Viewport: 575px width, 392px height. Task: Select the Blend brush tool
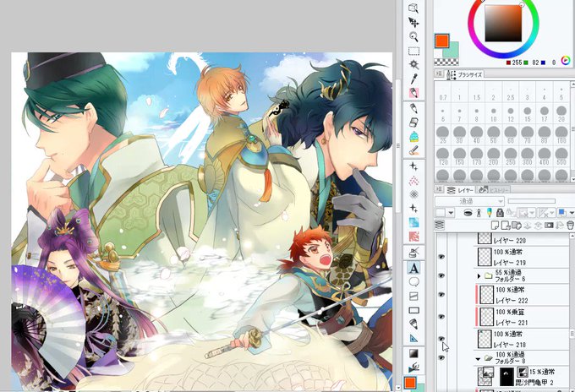click(x=413, y=150)
